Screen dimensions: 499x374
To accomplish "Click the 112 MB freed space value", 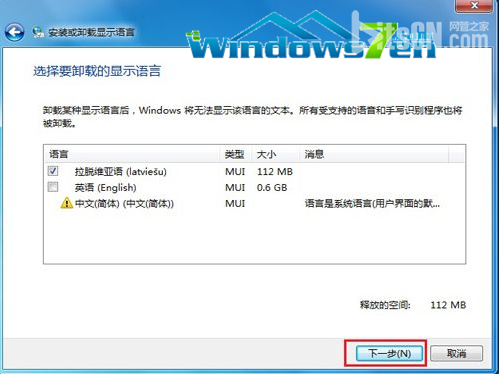I will [x=448, y=305].
